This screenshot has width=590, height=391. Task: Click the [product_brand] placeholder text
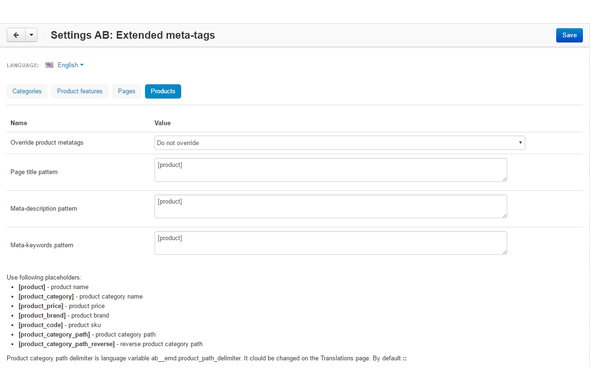[42, 315]
